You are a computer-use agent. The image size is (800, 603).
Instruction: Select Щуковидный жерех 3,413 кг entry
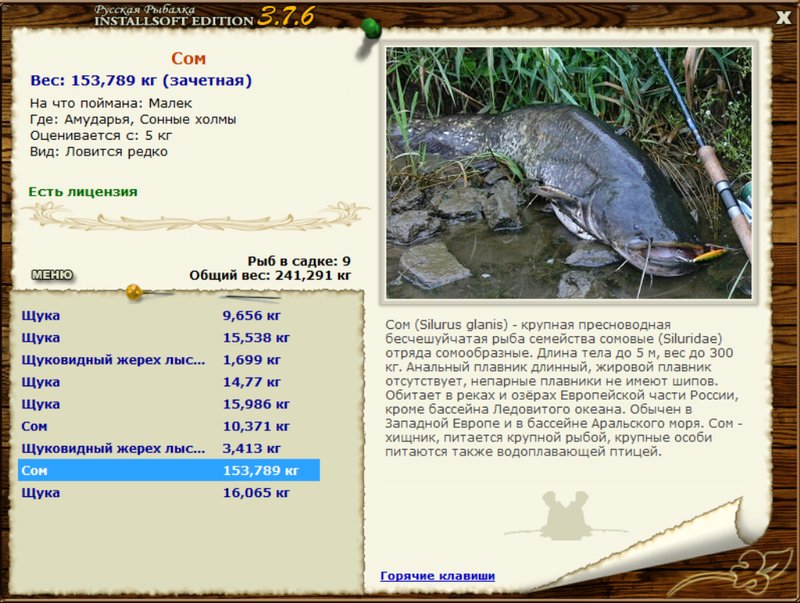coord(169,448)
